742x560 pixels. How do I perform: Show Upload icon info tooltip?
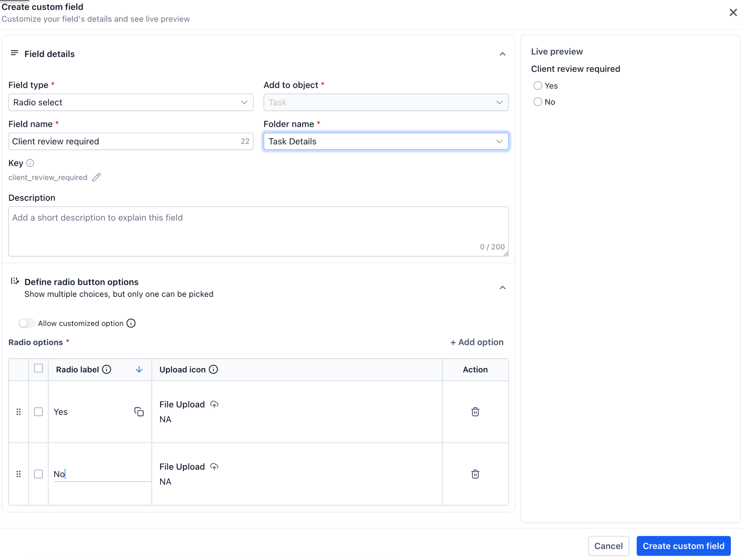coord(214,369)
